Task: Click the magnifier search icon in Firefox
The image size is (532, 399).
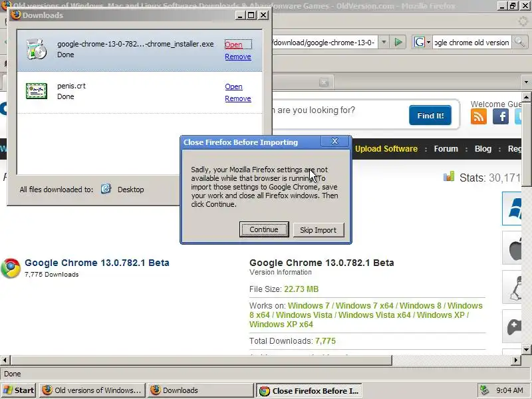Action: coord(519,43)
